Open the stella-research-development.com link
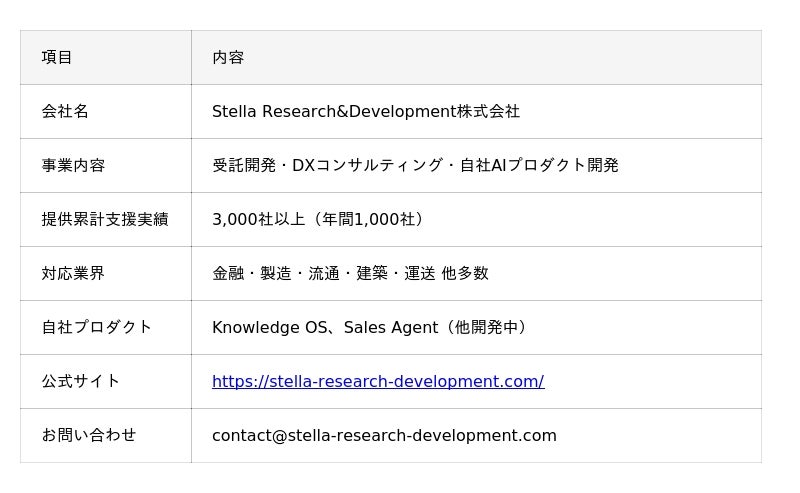This screenshot has height=493, width=800. 378,381
